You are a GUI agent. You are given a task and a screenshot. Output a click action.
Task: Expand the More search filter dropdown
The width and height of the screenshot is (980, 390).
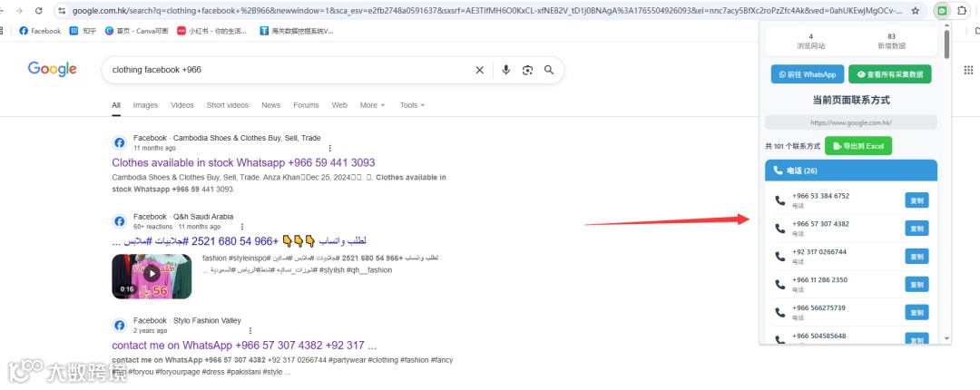[372, 105]
